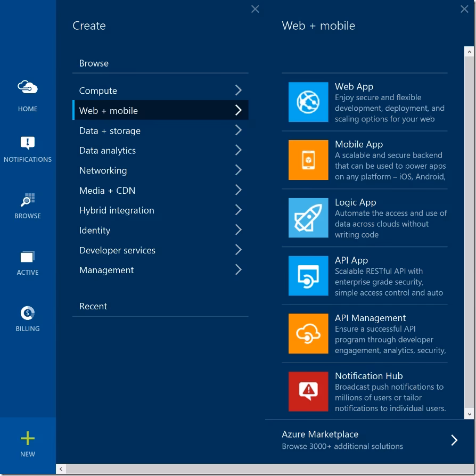Expand the Data analytics chevron
Image resolution: width=476 pixels, height=476 pixels.
(239, 150)
